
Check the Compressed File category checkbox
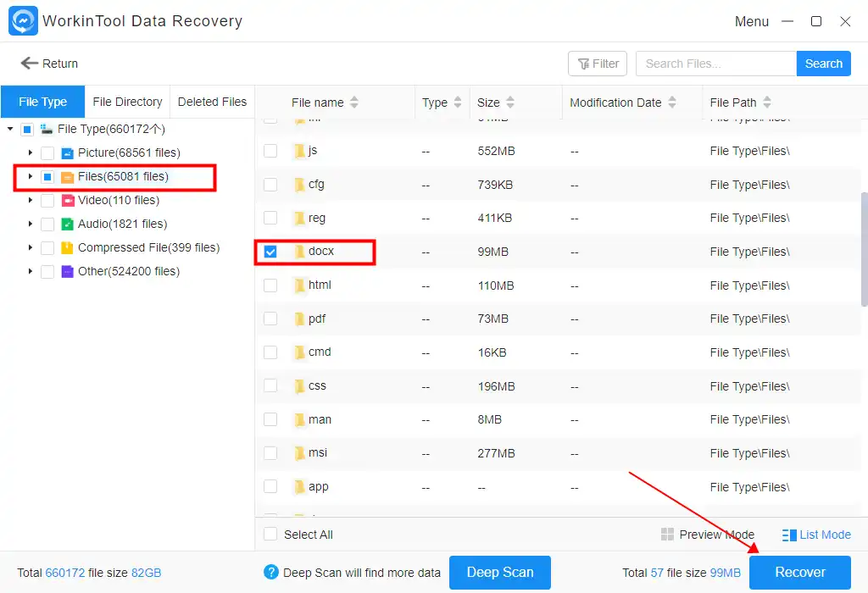47,248
